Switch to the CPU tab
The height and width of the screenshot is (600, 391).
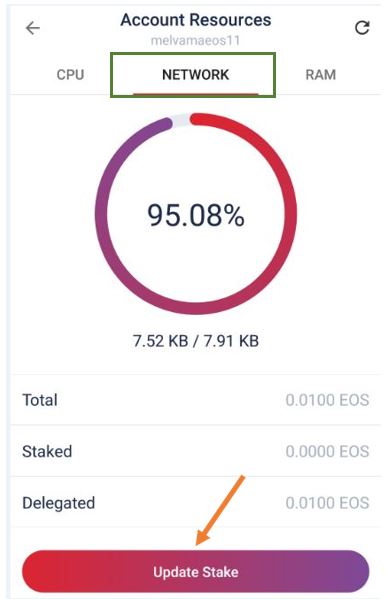pyautogui.click(x=70, y=74)
